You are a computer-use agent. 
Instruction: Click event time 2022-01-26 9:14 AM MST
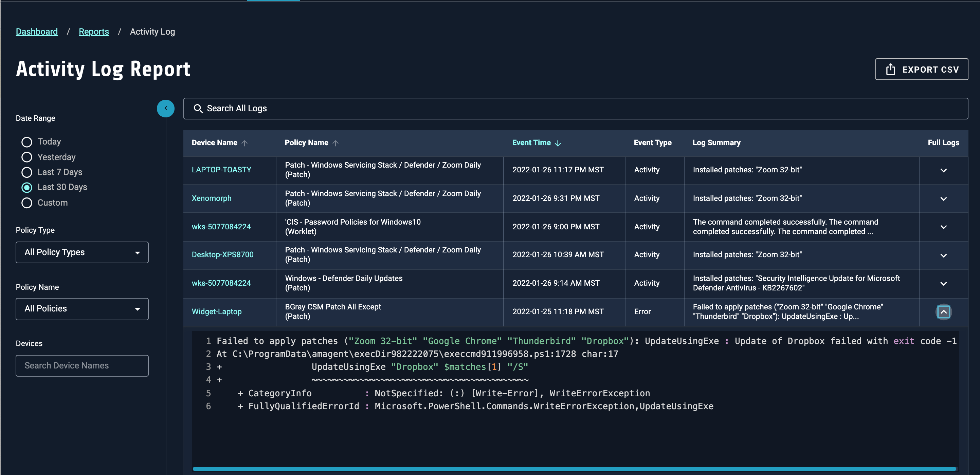pyautogui.click(x=556, y=283)
